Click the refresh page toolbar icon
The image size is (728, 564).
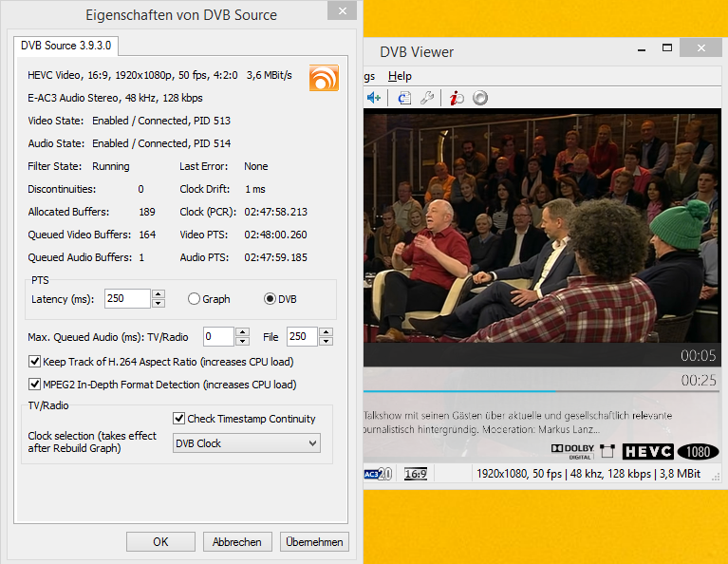pos(404,98)
